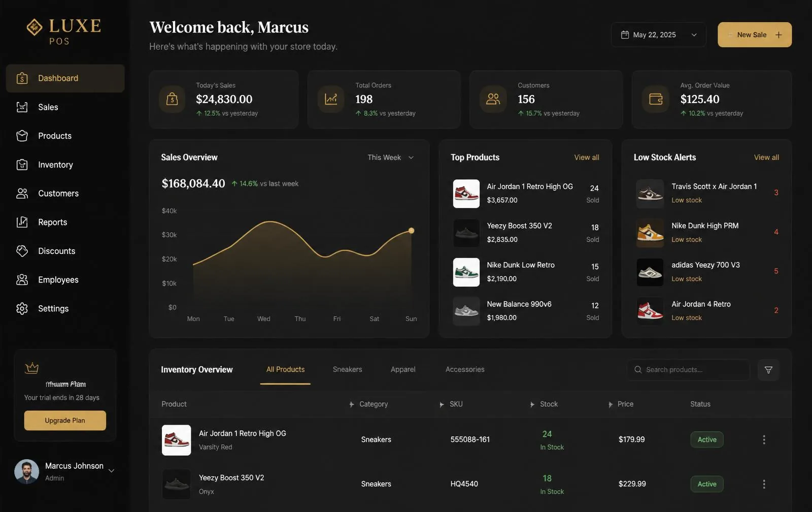Click the Products box icon in sidebar

tap(22, 136)
